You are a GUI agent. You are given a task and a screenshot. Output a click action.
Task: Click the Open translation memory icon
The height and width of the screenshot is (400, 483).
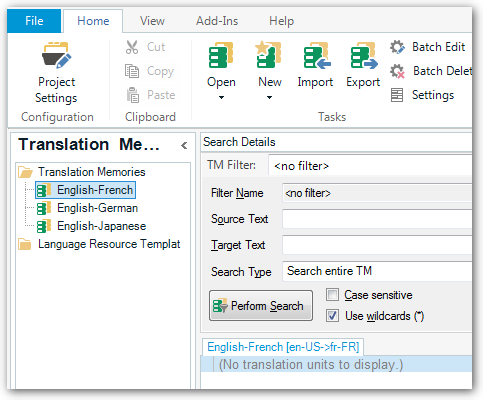221,55
